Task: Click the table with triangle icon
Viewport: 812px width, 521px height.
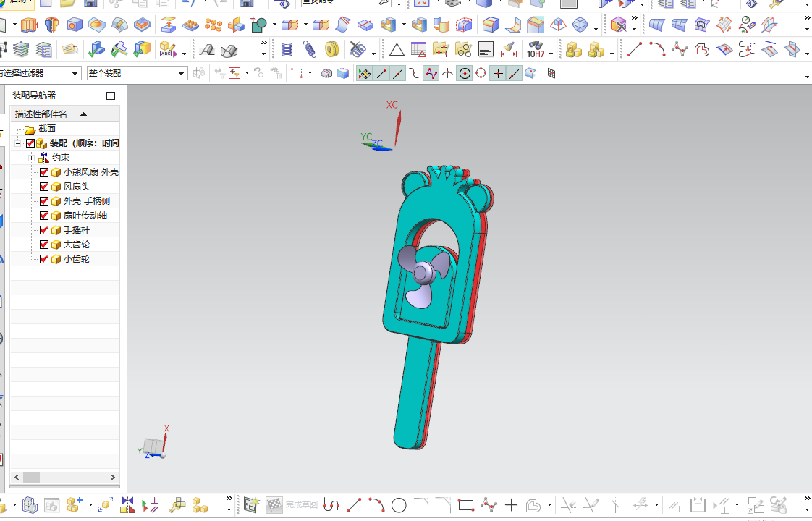Action: pos(418,50)
